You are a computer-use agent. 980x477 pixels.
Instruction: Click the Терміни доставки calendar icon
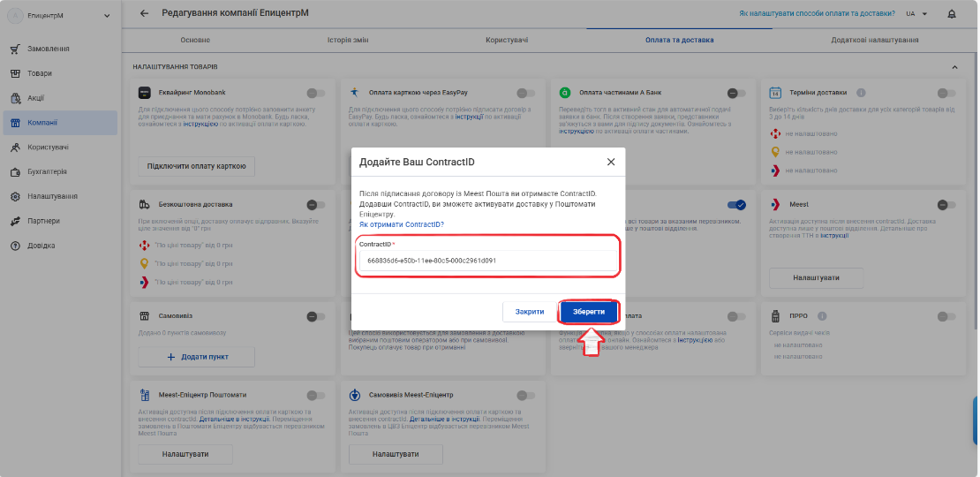[x=776, y=93]
